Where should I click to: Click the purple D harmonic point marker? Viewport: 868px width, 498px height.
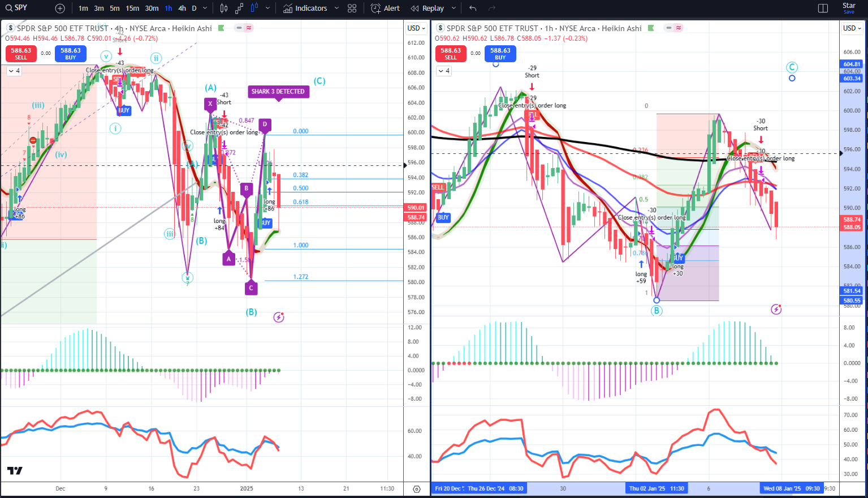click(x=265, y=124)
